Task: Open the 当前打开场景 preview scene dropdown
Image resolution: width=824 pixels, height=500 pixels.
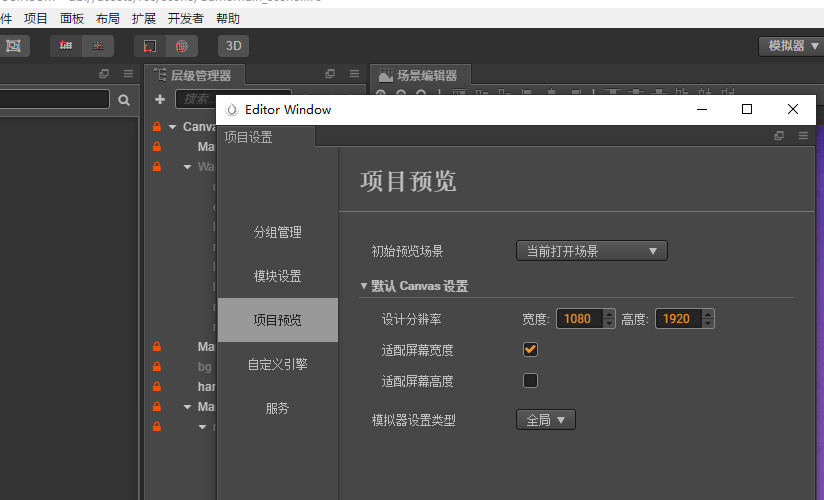Action: 592,251
